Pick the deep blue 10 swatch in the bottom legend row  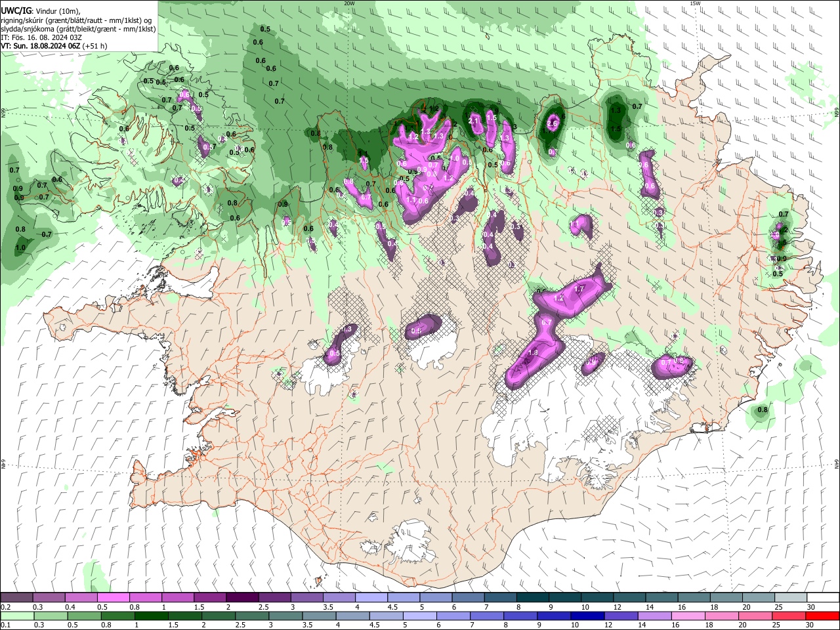(587, 616)
